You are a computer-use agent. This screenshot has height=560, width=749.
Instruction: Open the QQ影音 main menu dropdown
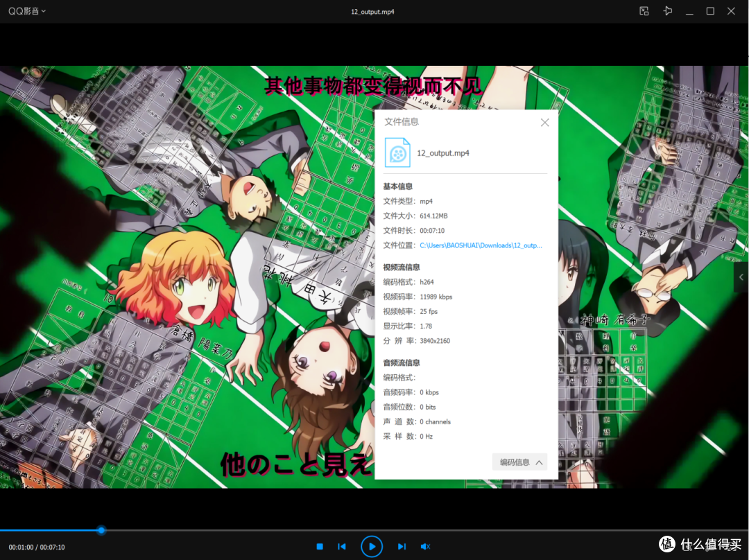[x=27, y=11]
